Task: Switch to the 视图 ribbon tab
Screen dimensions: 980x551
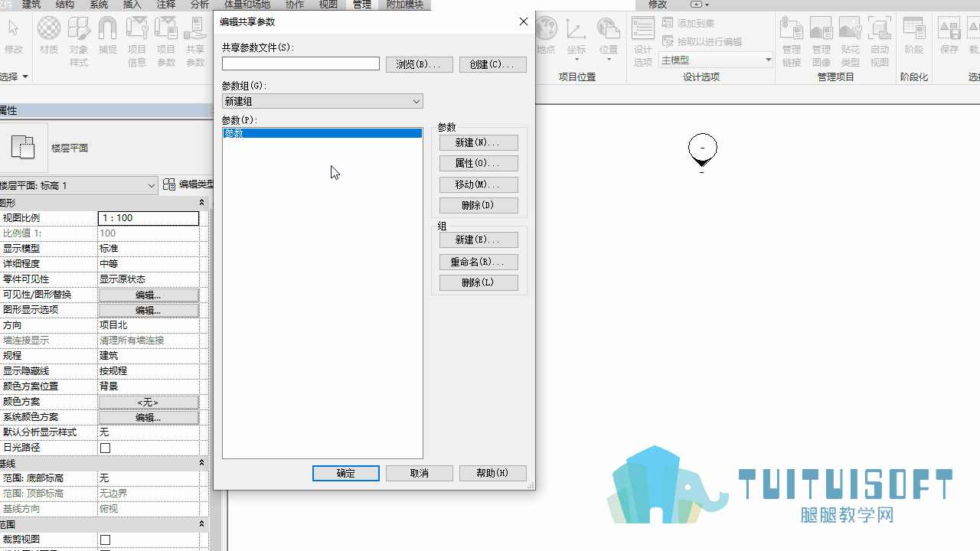Action: 328,5
